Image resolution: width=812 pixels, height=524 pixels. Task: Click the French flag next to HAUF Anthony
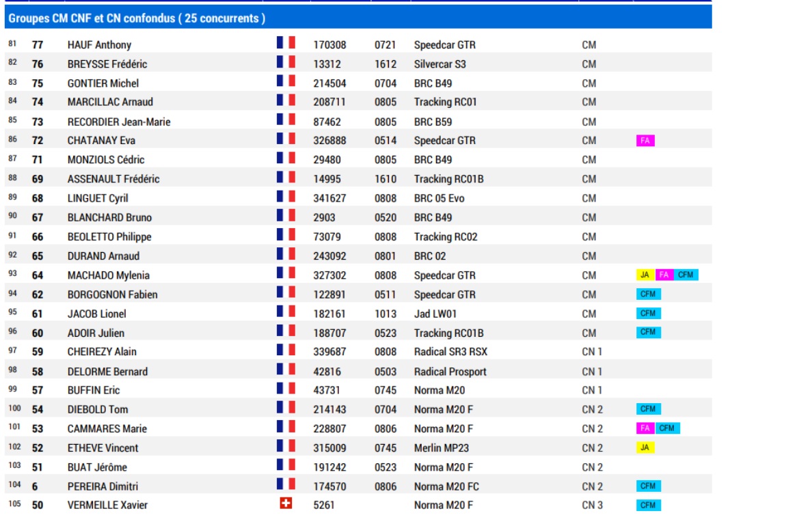click(286, 43)
